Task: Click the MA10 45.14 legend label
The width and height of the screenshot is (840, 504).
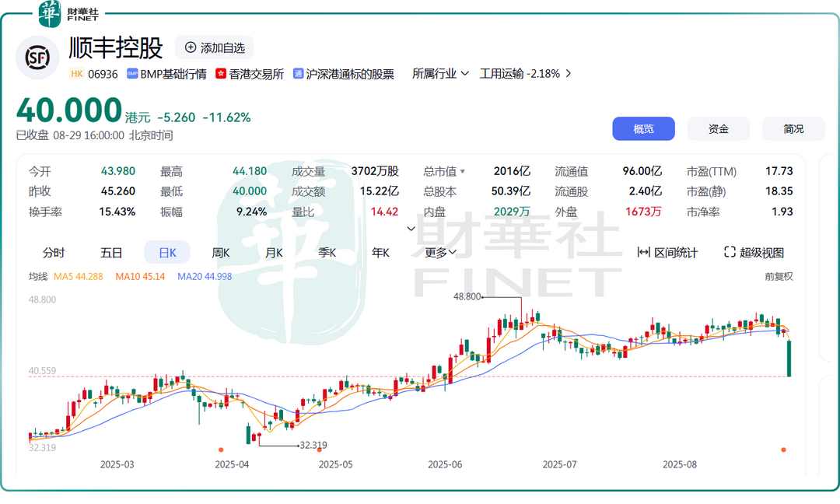Action: point(140,276)
